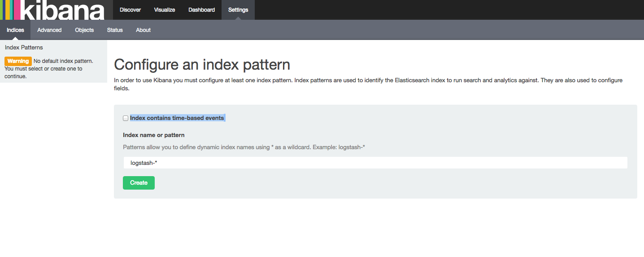644x257 pixels.
Task: Click the Index Patterns sidebar heading
Action: click(24, 48)
